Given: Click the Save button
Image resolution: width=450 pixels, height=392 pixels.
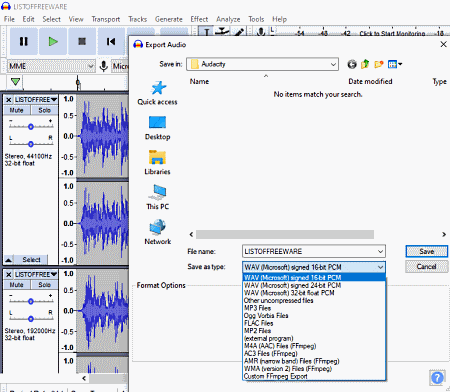Looking at the screenshot, I should point(426,252).
